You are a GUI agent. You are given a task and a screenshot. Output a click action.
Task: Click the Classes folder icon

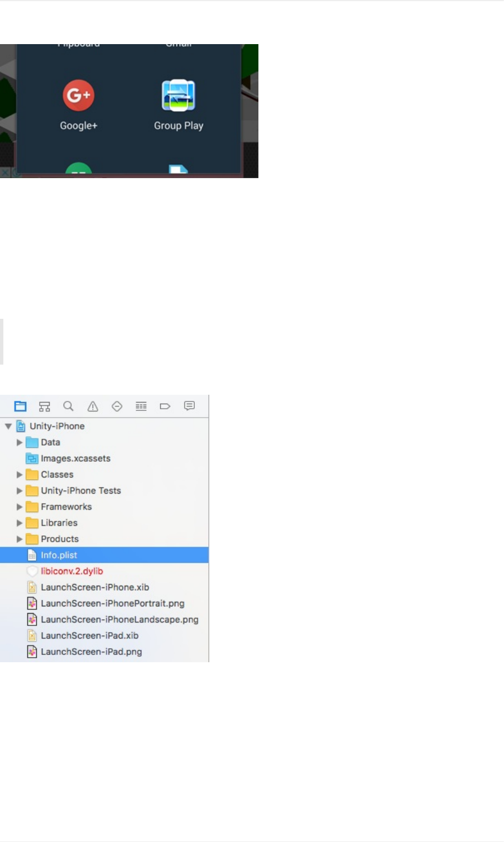(x=32, y=475)
